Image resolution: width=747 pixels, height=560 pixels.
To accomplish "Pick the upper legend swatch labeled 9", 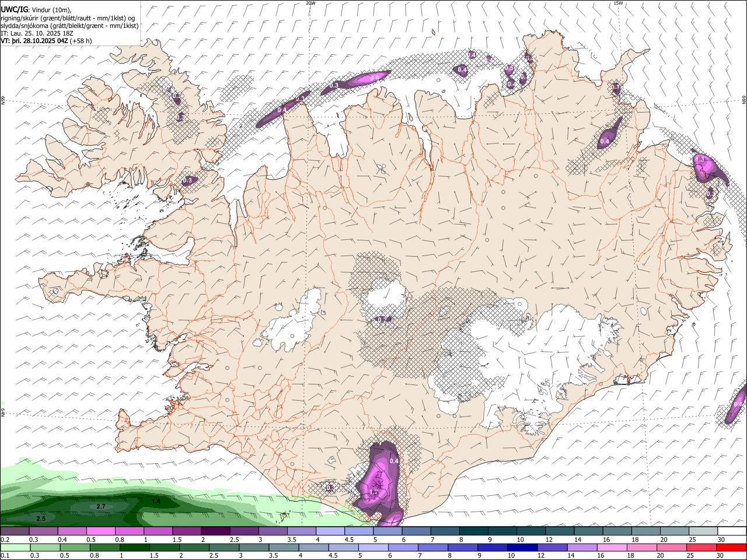I will pos(502,531).
